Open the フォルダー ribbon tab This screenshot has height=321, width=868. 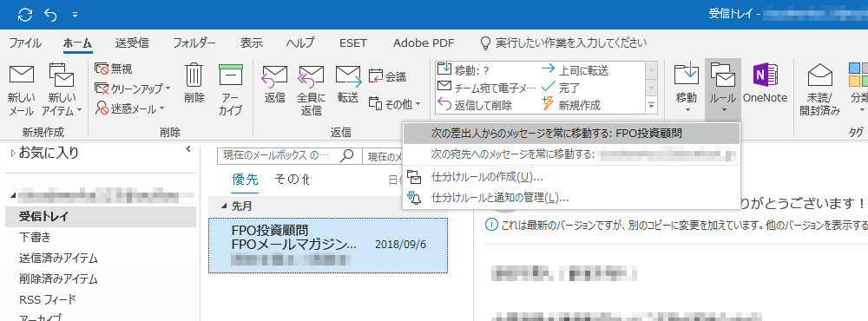coord(194,43)
